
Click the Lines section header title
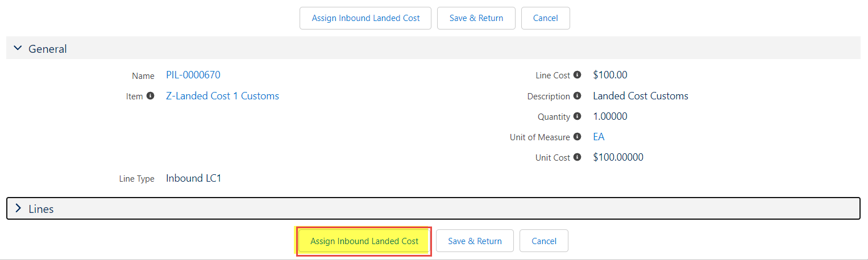(41, 209)
